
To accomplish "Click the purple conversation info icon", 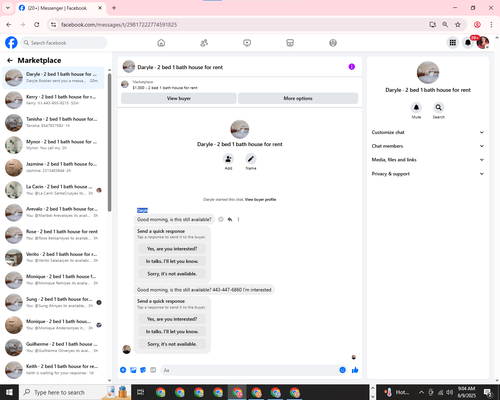I will pos(352,67).
